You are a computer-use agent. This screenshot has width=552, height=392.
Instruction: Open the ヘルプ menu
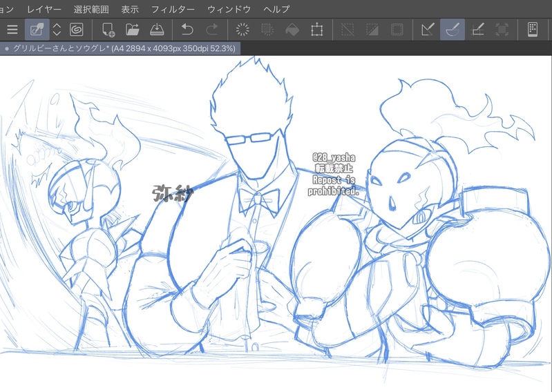(277, 10)
